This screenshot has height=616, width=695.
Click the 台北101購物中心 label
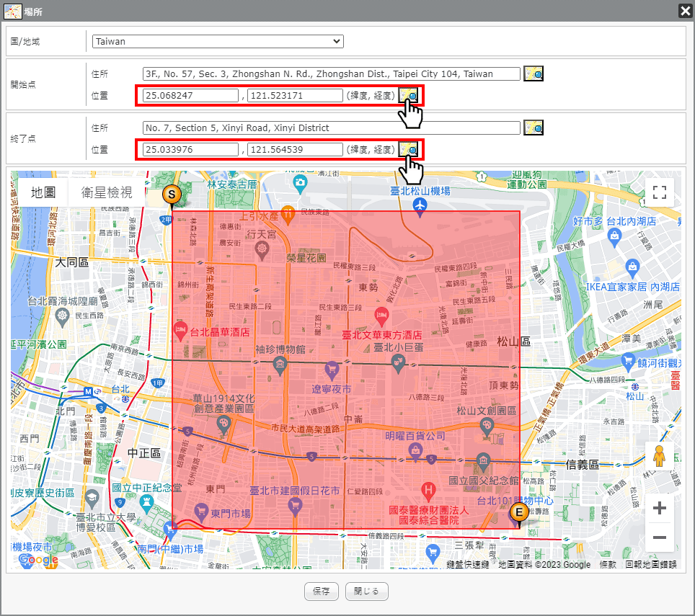pos(515,501)
